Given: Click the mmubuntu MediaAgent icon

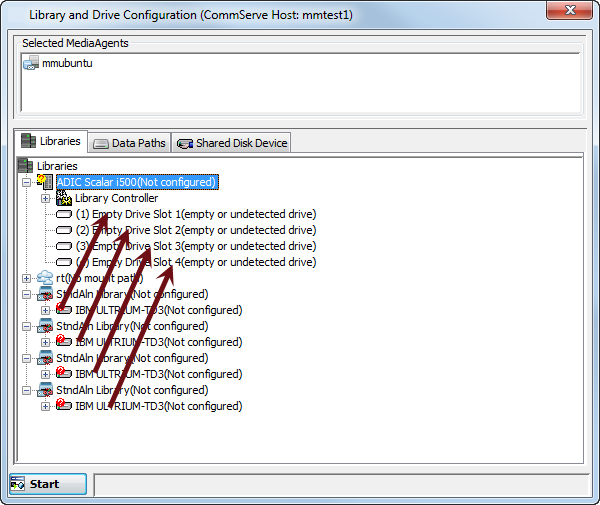Looking at the screenshot, I should pyautogui.click(x=30, y=63).
